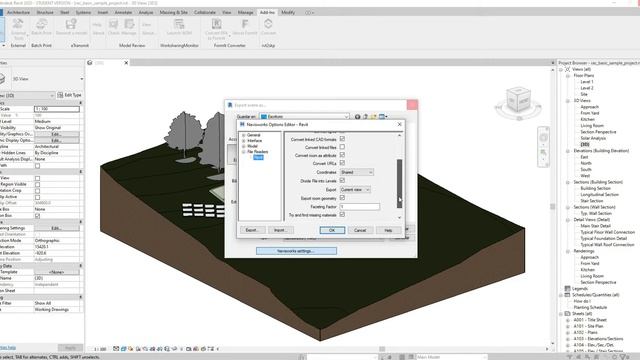Toggle Convert room as attribute checkbox
The image size is (640, 360).
tap(342, 155)
